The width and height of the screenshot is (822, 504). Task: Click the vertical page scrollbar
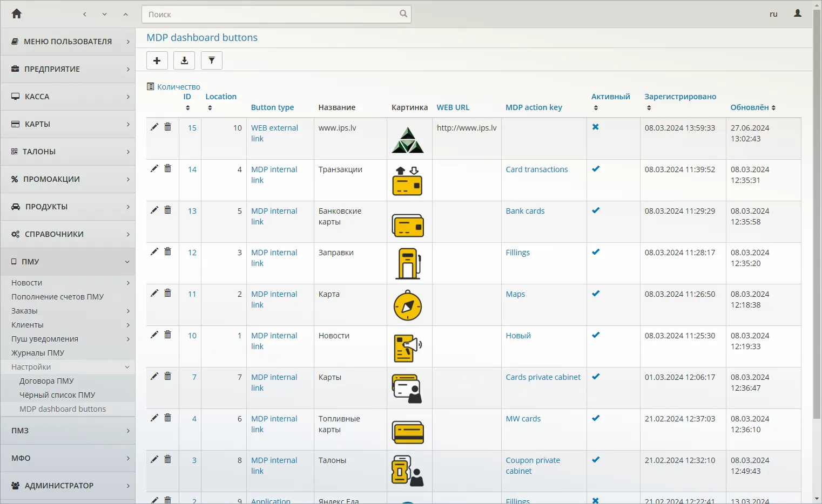point(817,213)
